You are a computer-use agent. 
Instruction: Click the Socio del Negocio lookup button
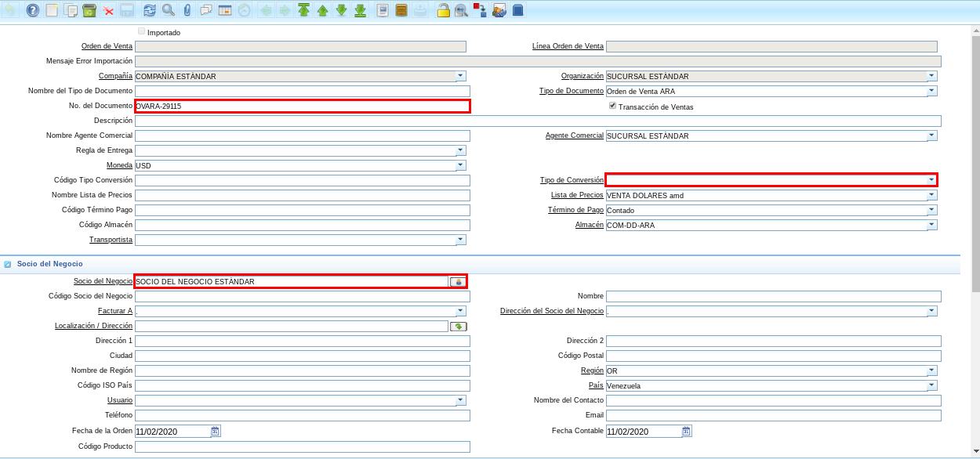[x=458, y=281]
